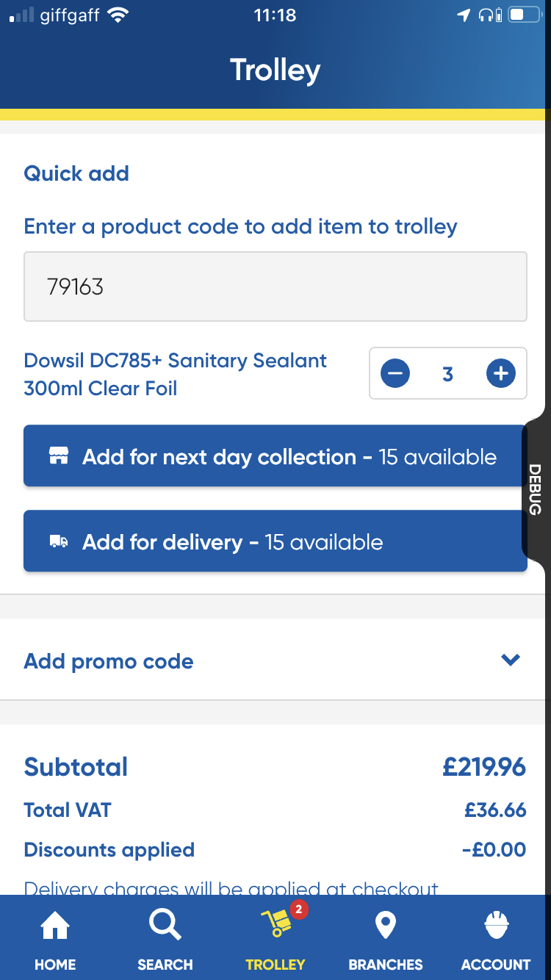Tap the Dowsil DC785+ Sanitary Sealant name
Image resolution: width=551 pixels, height=980 pixels.
coord(175,374)
